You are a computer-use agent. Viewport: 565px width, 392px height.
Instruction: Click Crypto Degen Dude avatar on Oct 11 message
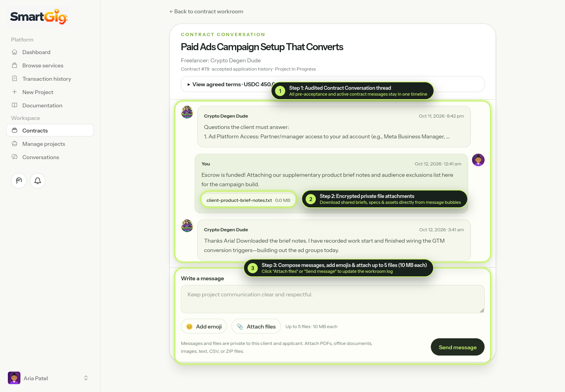tap(187, 112)
